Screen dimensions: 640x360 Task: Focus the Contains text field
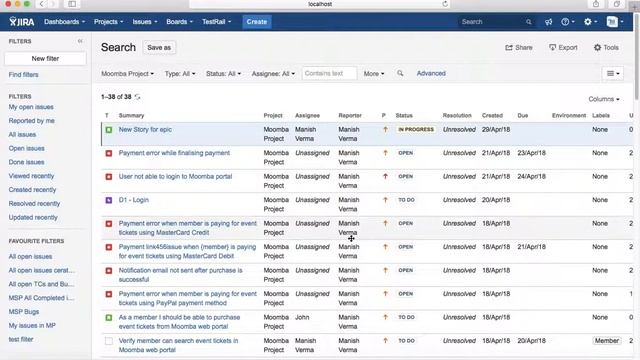click(329, 73)
